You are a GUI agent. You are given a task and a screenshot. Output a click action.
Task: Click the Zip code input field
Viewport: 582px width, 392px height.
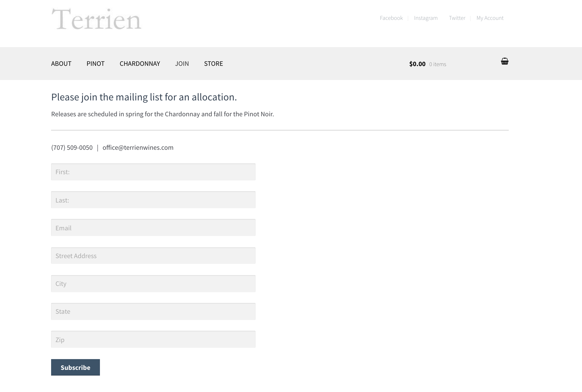[x=153, y=339]
